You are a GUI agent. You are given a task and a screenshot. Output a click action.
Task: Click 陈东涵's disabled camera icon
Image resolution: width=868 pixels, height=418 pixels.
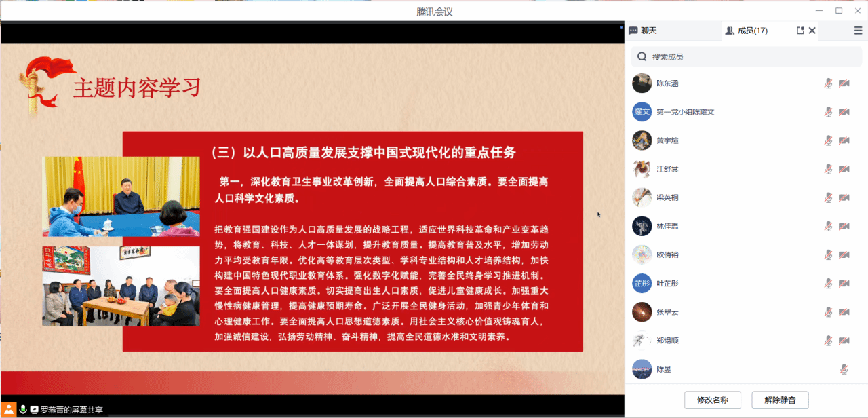[844, 83]
